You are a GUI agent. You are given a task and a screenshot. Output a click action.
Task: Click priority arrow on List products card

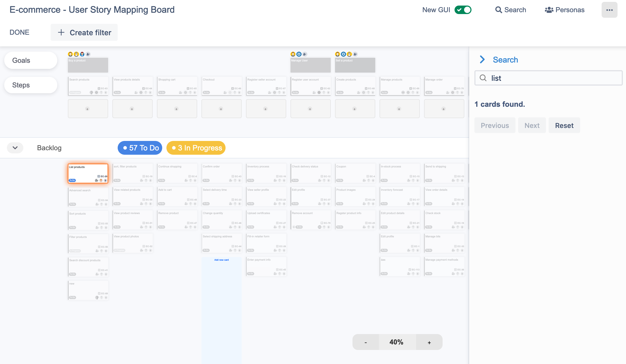(x=101, y=180)
